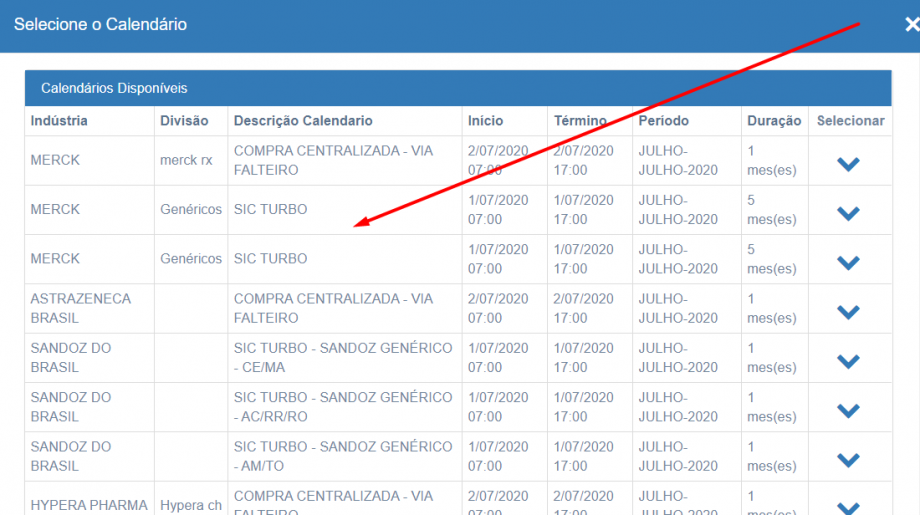Click the Período column header
Screen dimensions: 920x515
coord(663,121)
